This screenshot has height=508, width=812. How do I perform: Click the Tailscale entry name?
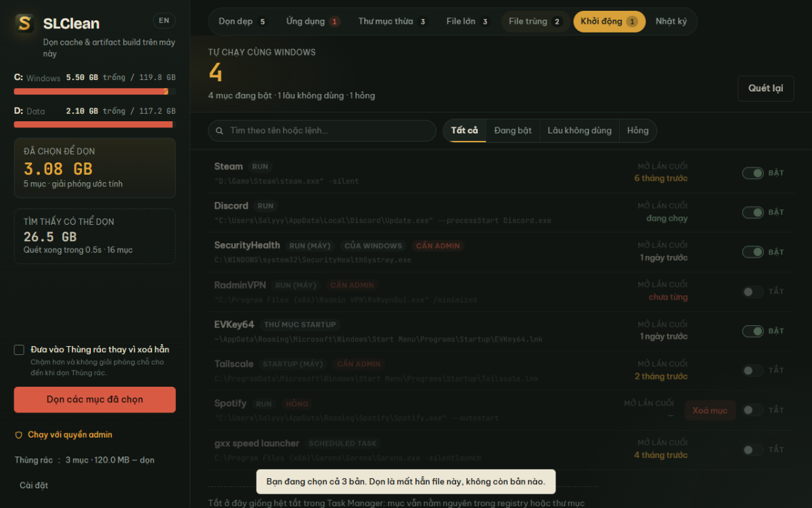[233, 364]
